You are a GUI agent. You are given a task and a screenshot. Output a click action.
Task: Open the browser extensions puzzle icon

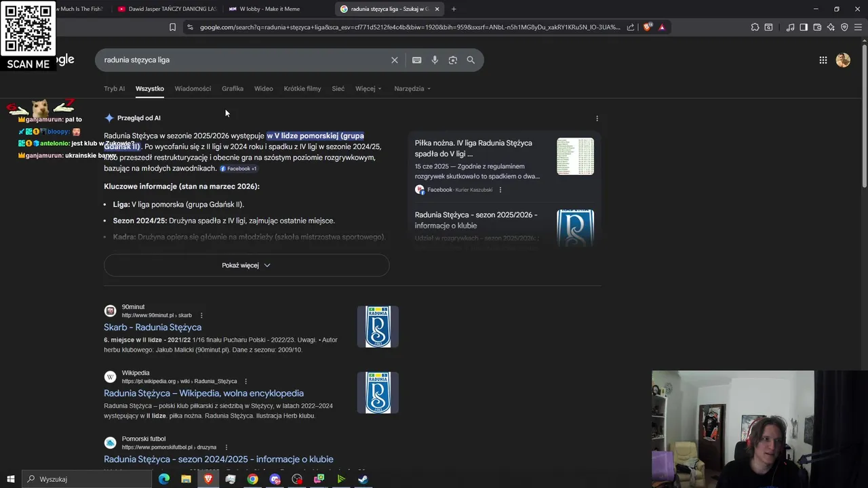[x=755, y=27]
